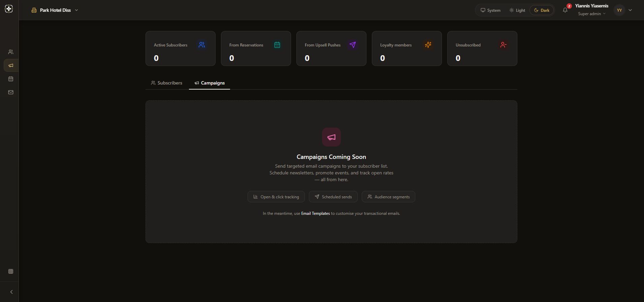Open the app logo home icon

(9, 9)
